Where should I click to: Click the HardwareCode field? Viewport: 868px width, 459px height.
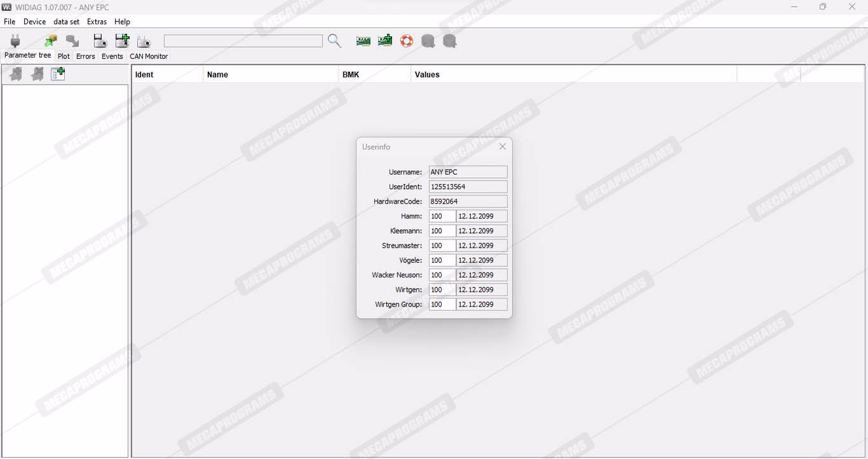(x=468, y=201)
